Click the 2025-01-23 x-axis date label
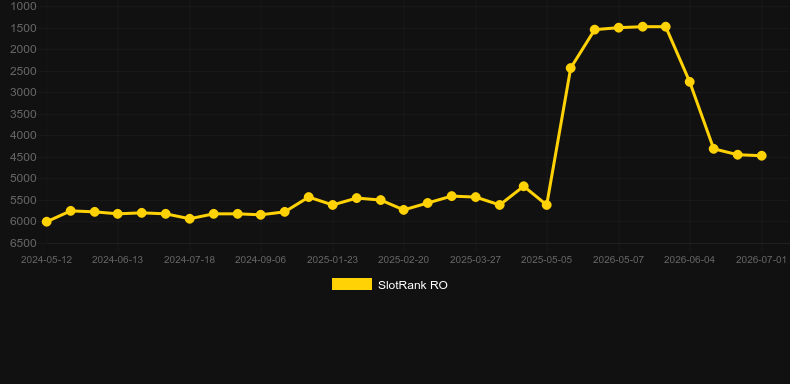Viewport: 790px width, 384px height. 333,260
